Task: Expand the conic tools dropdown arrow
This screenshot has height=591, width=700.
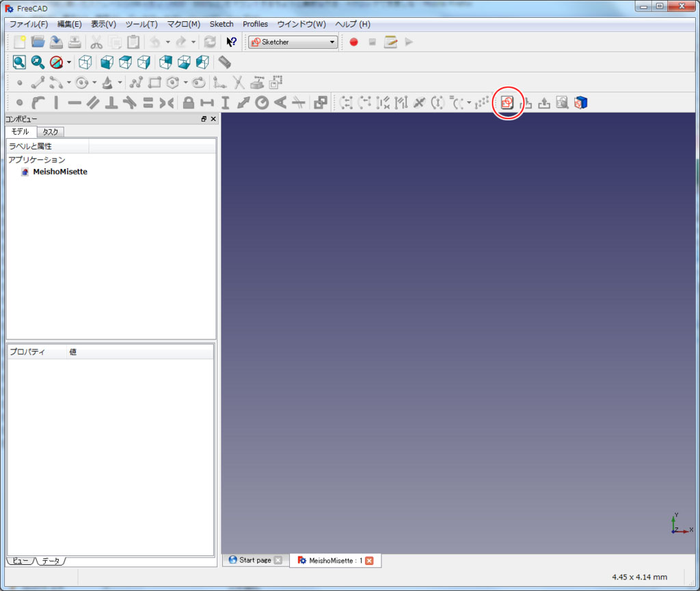Action: click(x=120, y=83)
